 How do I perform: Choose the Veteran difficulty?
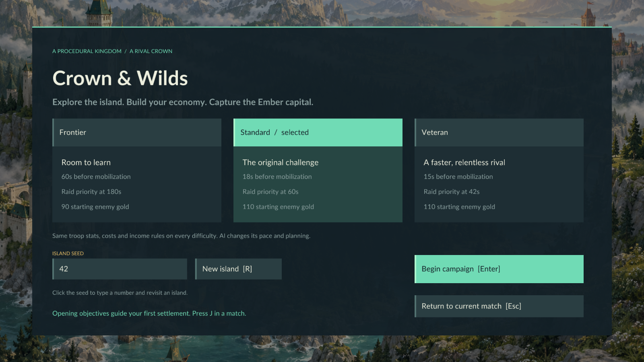pyautogui.click(x=499, y=132)
